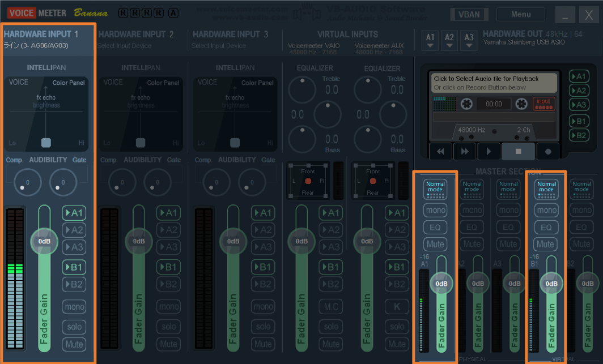Click Gate knob on Hardware Input 1

63,182
